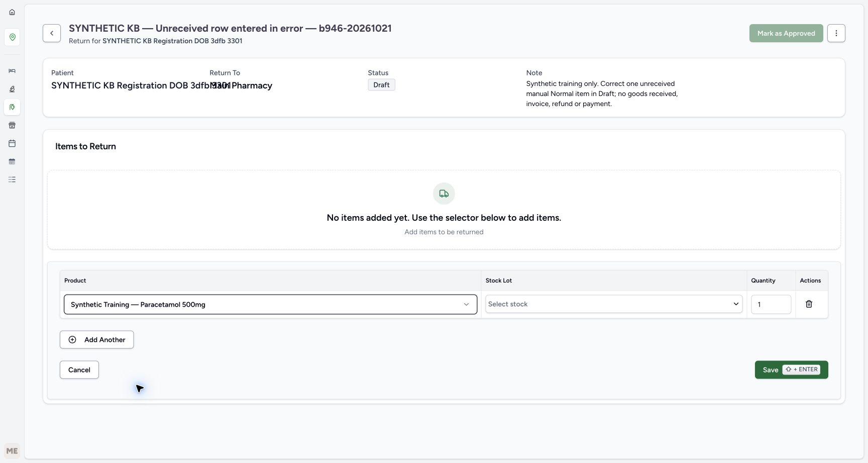Go back using the chevron arrow button
Screen dimensions: 868x463
(x=52, y=33)
